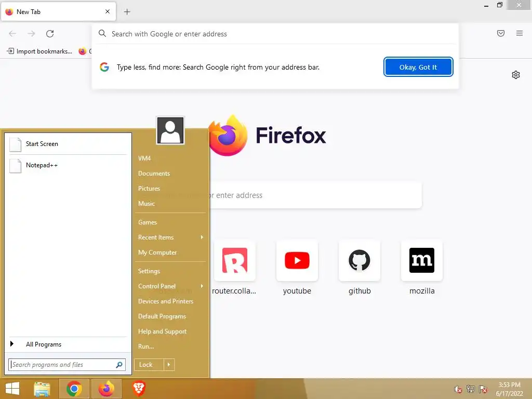
Task: Open new tab with plus button
Action: click(127, 12)
